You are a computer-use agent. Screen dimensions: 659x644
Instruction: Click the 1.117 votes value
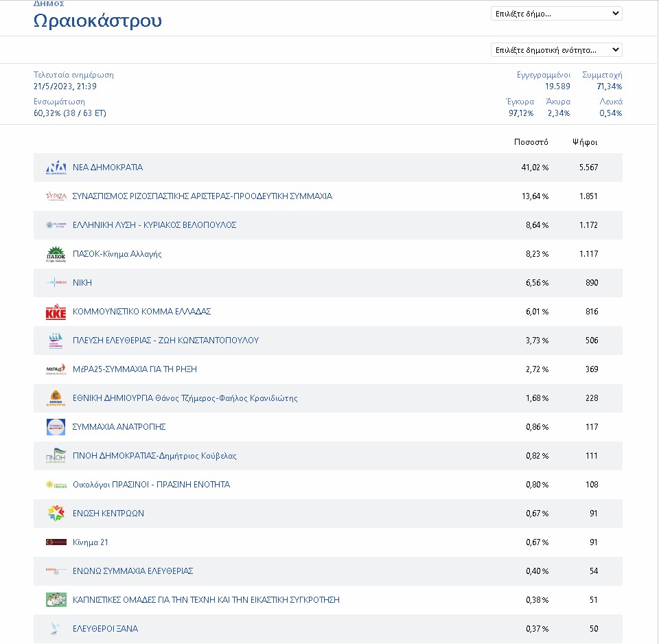588,254
